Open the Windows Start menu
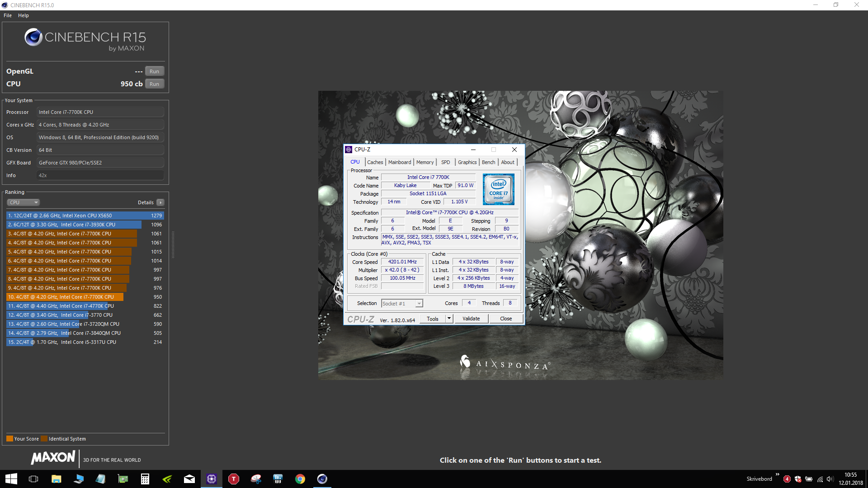Image resolution: width=868 pixels, height=488 pixels. [11, 479]
